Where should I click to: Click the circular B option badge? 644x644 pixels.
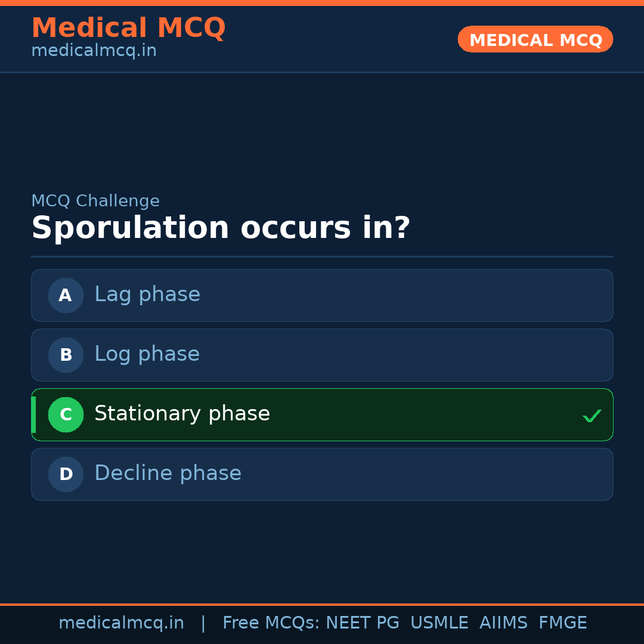(x=66, y=355)
